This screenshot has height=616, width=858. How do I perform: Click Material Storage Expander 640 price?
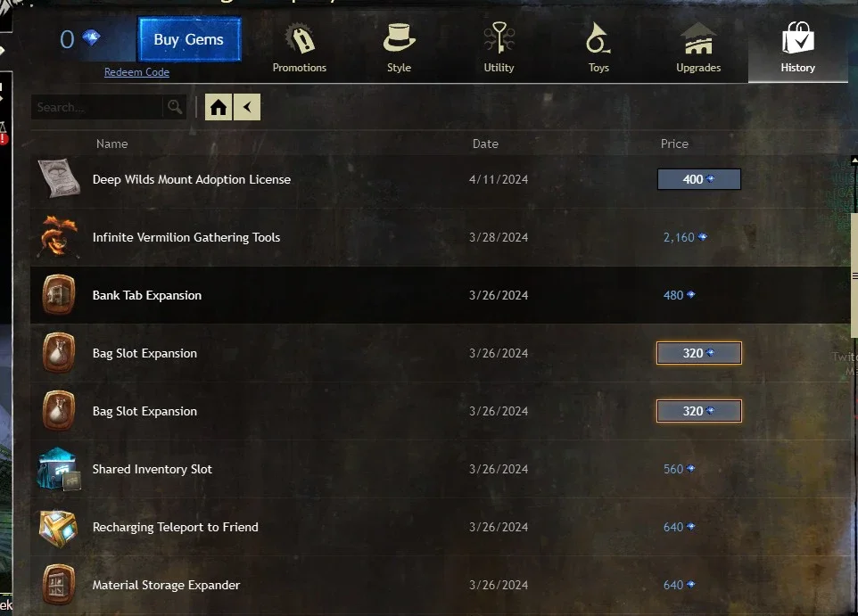pyautogui.click(x=679, y=586)
